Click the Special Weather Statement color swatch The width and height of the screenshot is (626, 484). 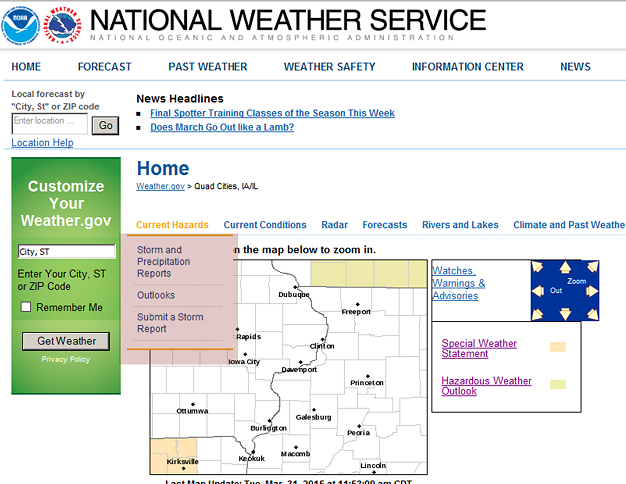pos(558,347)
